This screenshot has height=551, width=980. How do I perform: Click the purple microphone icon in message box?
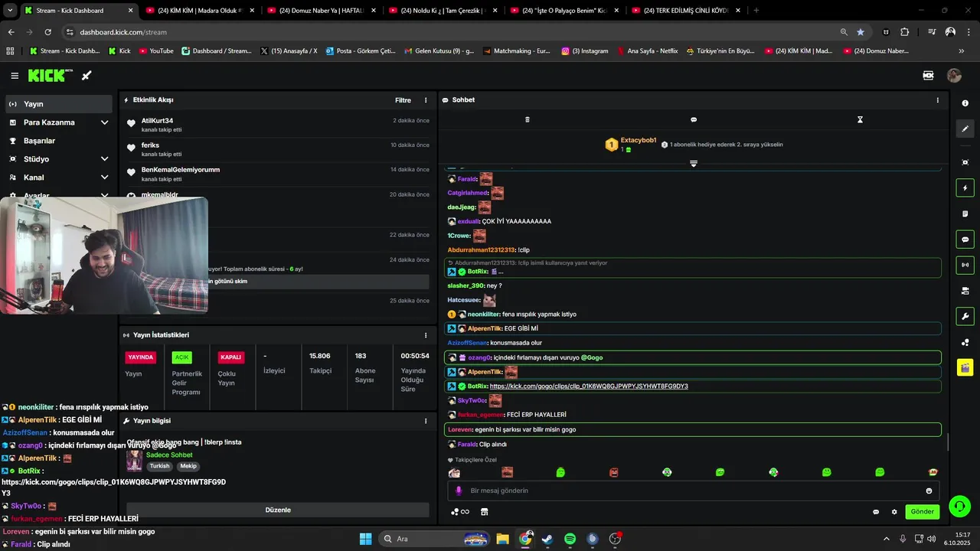(459, 491)
